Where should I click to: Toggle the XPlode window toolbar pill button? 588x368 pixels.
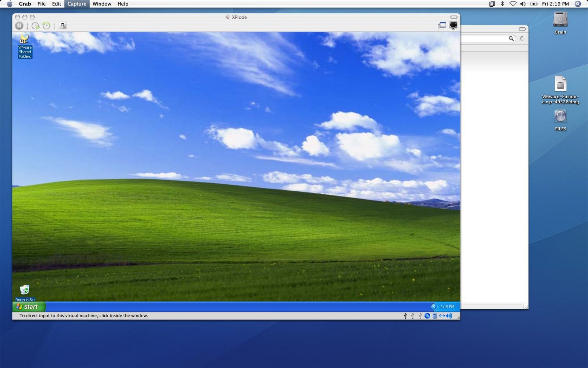[x=454, y=17]
